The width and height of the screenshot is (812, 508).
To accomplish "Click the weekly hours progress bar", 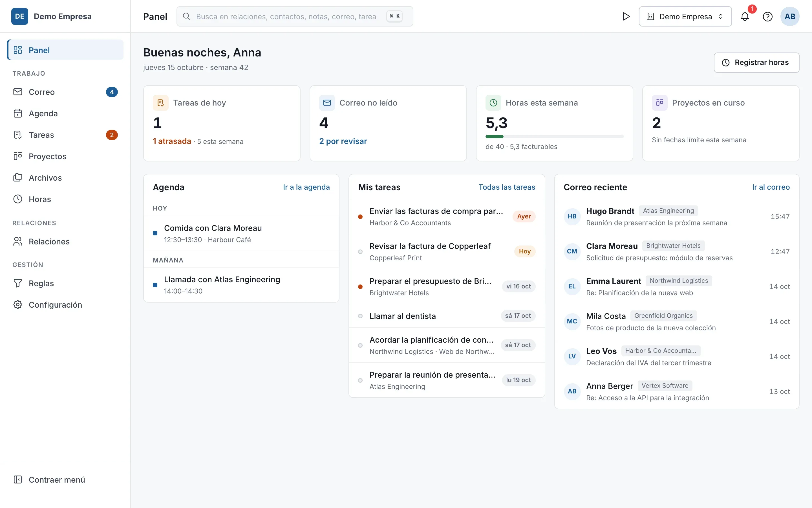I will tap(554, 137).
